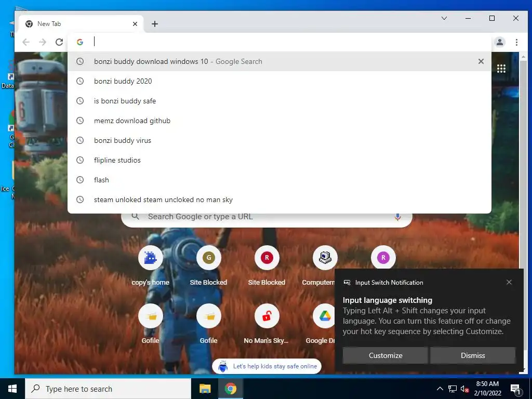Screen dimensions: 532x399
Task: Click Customize in Input Switch Notification
Action: pos(385,355)
